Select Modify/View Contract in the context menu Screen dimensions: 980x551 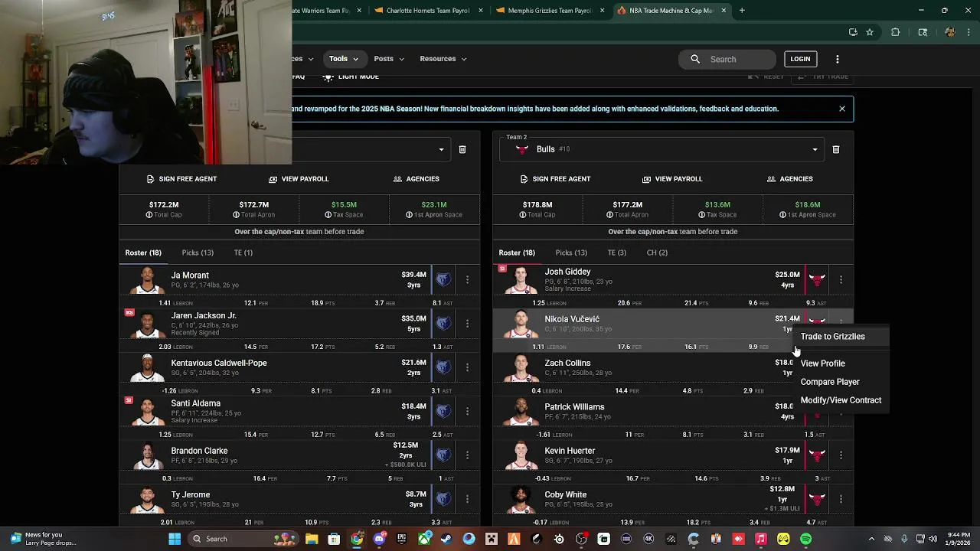(x=841, y=400)
